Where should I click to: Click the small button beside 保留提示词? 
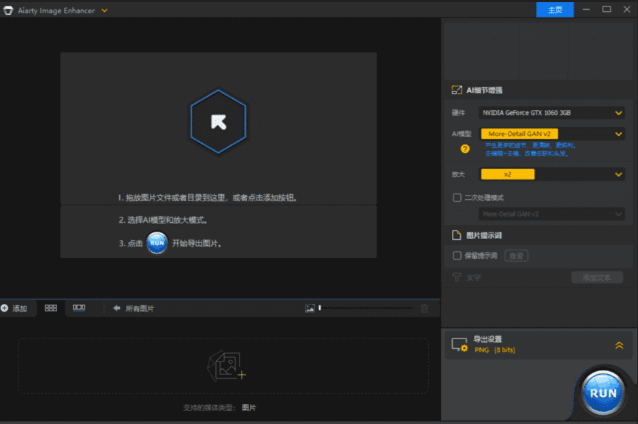point(516,256)
